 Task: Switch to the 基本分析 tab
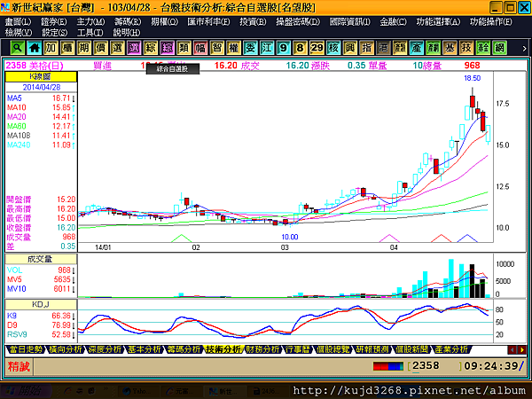[144, 349]
